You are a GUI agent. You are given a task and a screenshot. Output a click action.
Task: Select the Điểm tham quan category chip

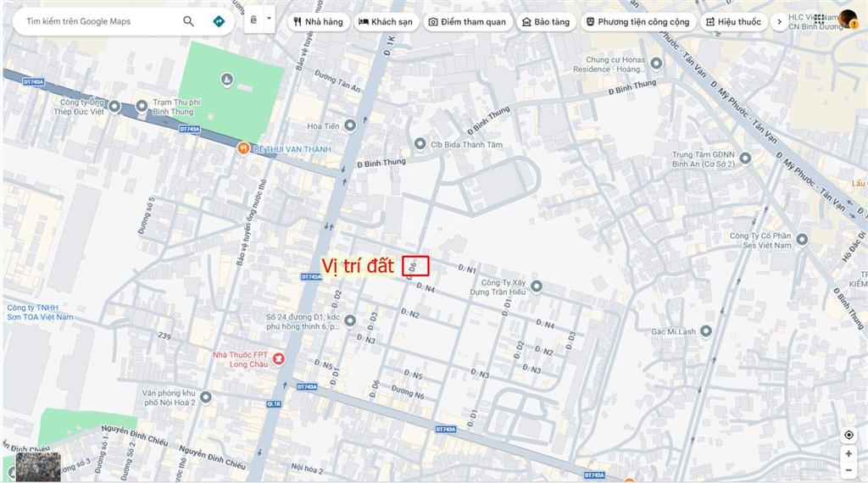[467, 22]
